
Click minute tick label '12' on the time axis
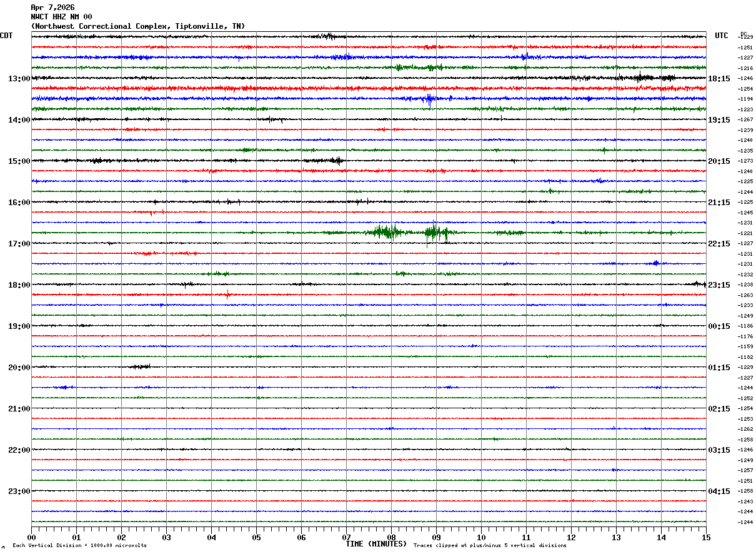click(x=571, y=537)
